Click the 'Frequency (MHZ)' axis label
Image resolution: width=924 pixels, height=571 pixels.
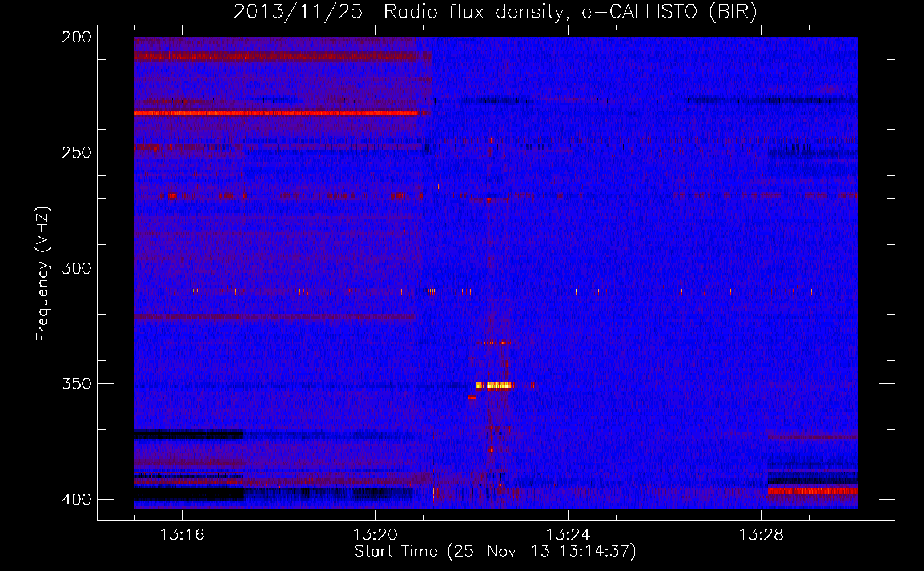[x=43, y=274]
